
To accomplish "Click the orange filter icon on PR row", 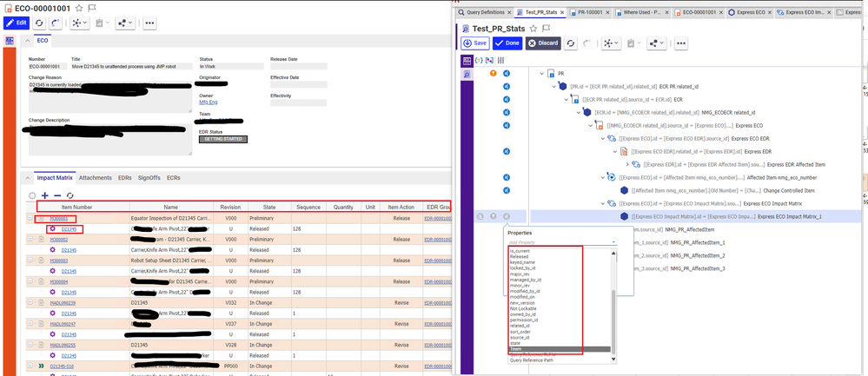I will (494, 74).
